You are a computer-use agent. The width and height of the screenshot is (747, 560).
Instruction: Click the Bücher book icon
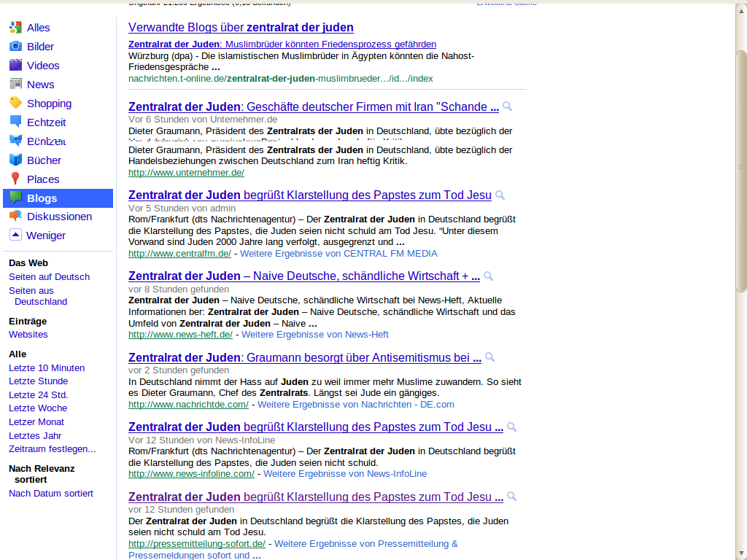(16, 160)
